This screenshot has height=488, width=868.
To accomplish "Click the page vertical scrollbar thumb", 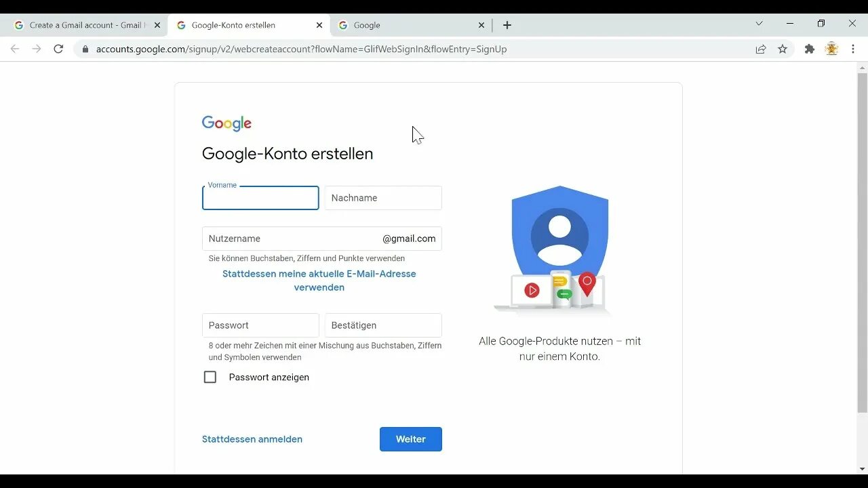I will point(862,242).
